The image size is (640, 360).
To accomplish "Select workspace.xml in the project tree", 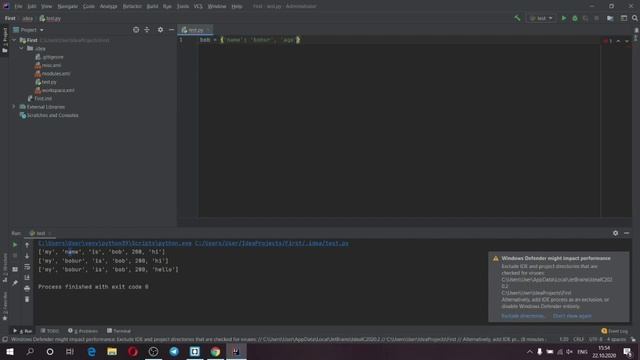I will click(54, 90).
